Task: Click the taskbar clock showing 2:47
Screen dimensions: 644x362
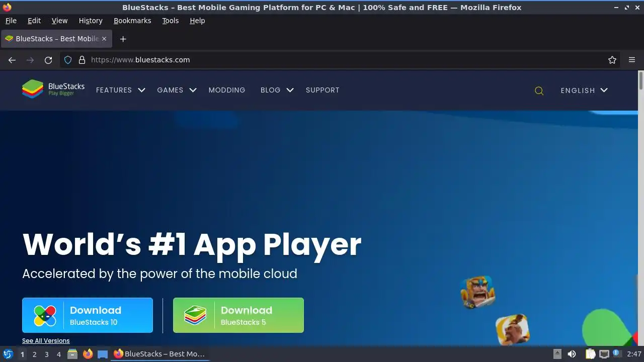Action: (x=634, y=354)
